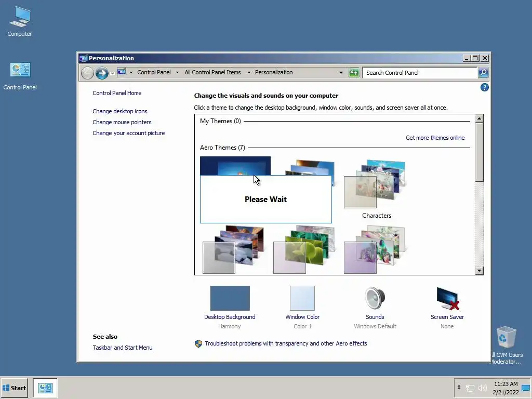Click the Personalization taskbar button

coord(45,388)
